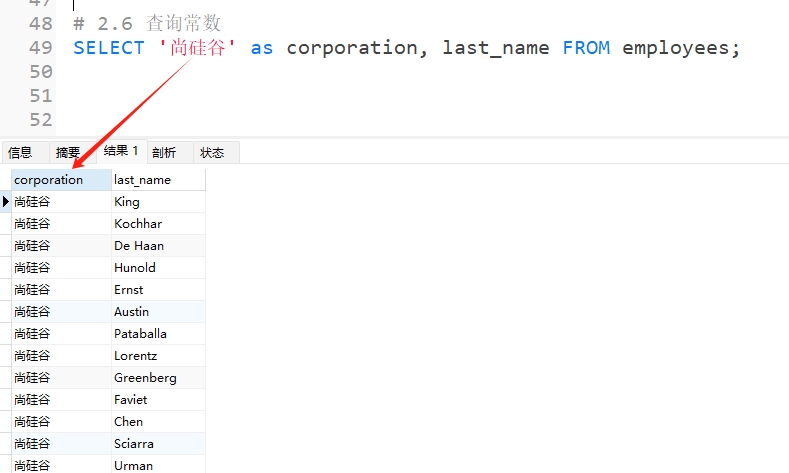Click the '尚硅谷' string literal in the query

[x=197, y=48]
